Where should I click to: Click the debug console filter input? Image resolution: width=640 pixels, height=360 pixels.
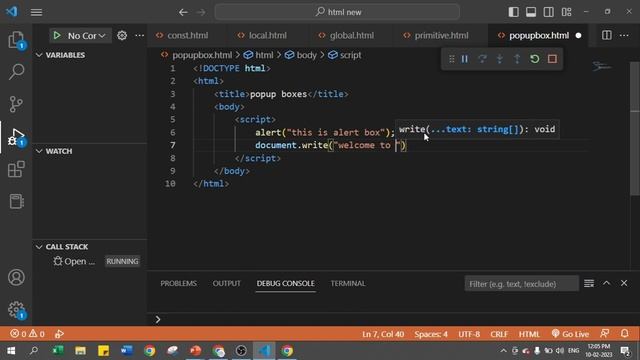click(x=521, y=284)
